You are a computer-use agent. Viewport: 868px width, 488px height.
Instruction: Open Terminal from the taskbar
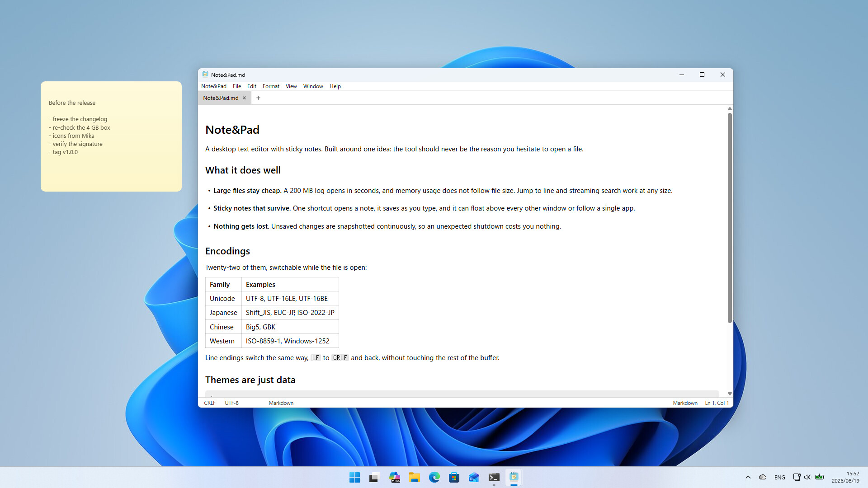pyautogui.click(x=494, y=477)
